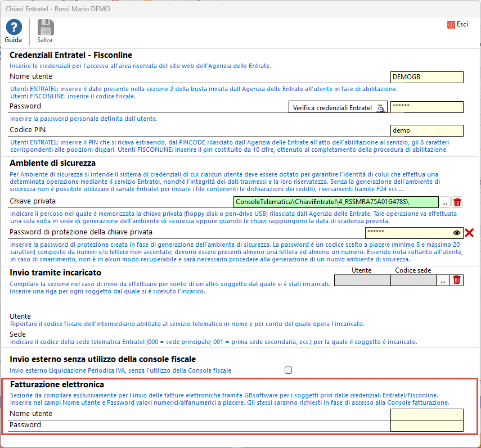Focus the Credenziali Nome utente field DEMOGB

click(x=426, y=77)
